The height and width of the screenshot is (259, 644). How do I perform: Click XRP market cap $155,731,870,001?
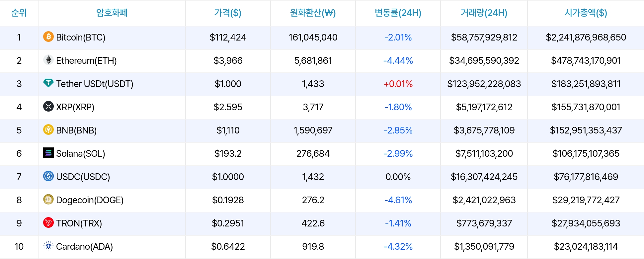pos(586,107)
